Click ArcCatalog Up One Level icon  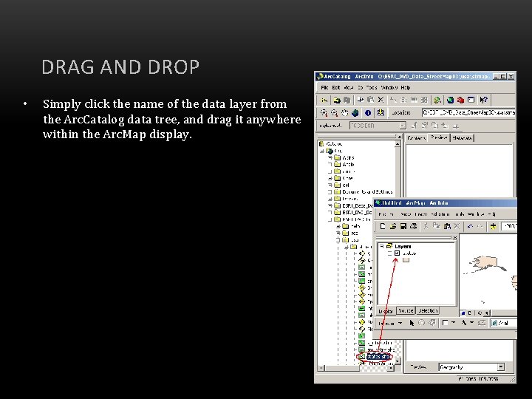324,100
